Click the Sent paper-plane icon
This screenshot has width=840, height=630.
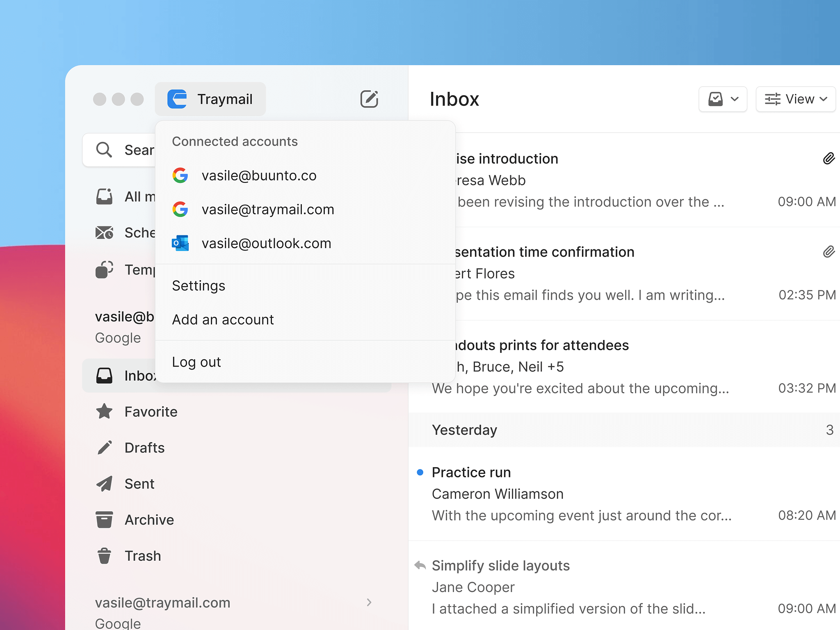point(104,484)
